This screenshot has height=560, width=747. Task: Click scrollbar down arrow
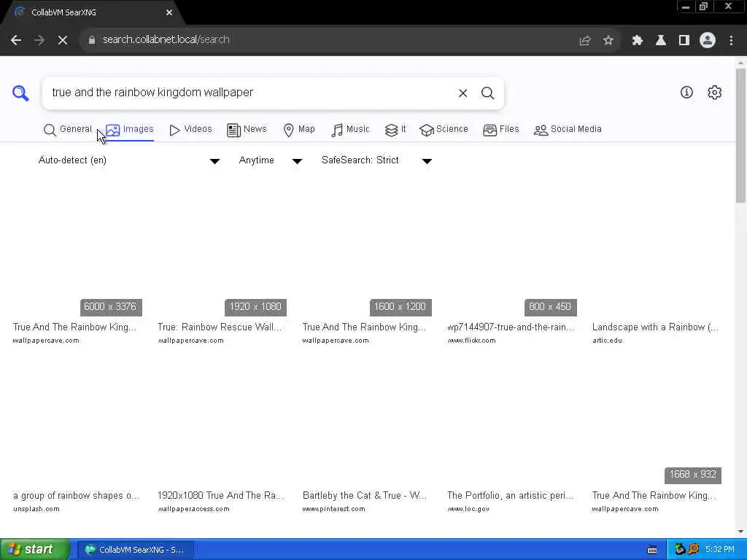(740, 532)
